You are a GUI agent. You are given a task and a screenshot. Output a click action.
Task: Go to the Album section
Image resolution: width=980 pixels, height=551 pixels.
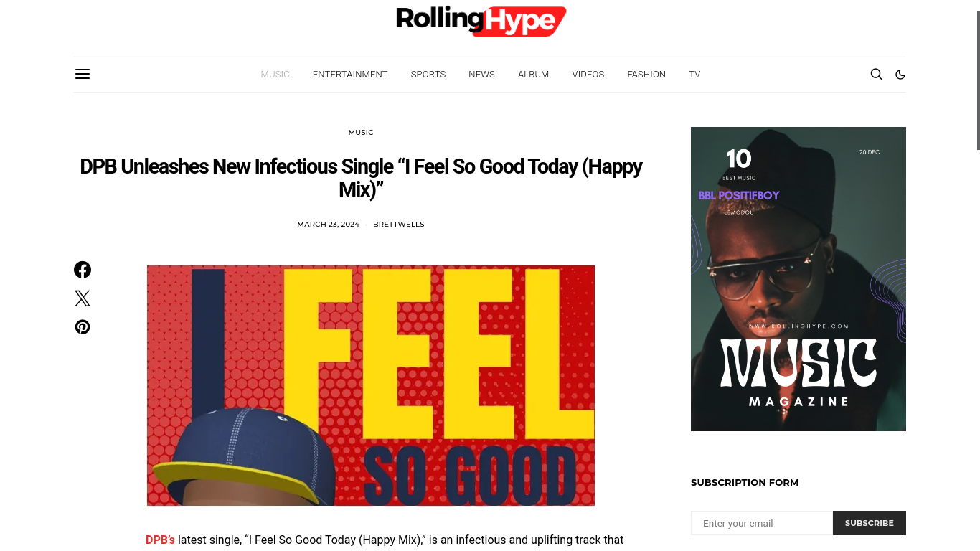click(x=533, y=75)
